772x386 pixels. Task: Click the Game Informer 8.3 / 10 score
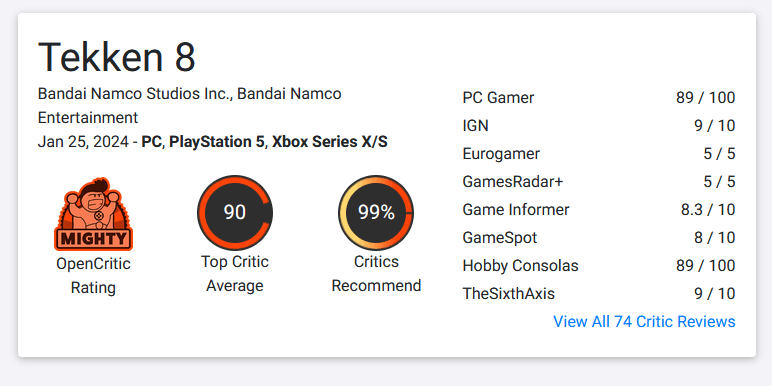point(708,210)
